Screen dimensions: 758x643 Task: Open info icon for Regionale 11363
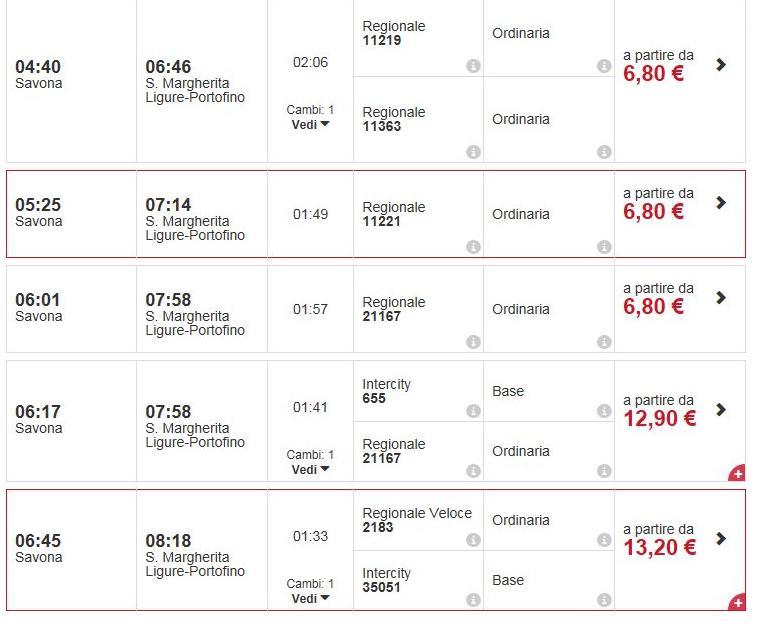coord(473,152)
